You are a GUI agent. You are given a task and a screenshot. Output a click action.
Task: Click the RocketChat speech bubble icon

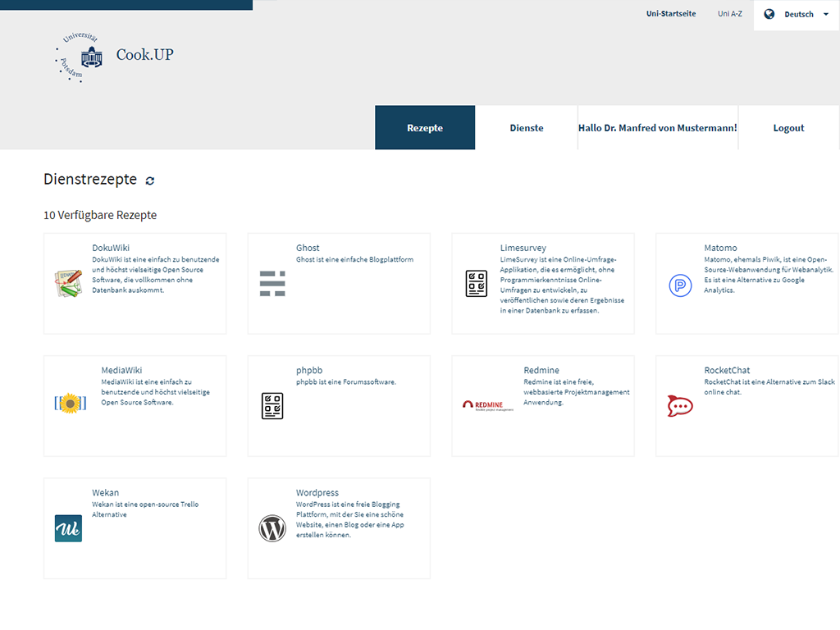click(680, 405)
